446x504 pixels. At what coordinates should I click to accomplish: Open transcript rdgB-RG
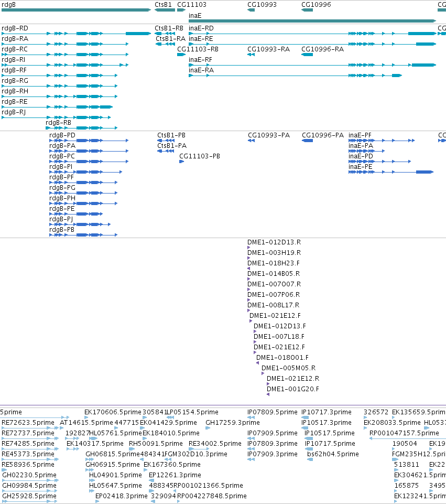15,81
